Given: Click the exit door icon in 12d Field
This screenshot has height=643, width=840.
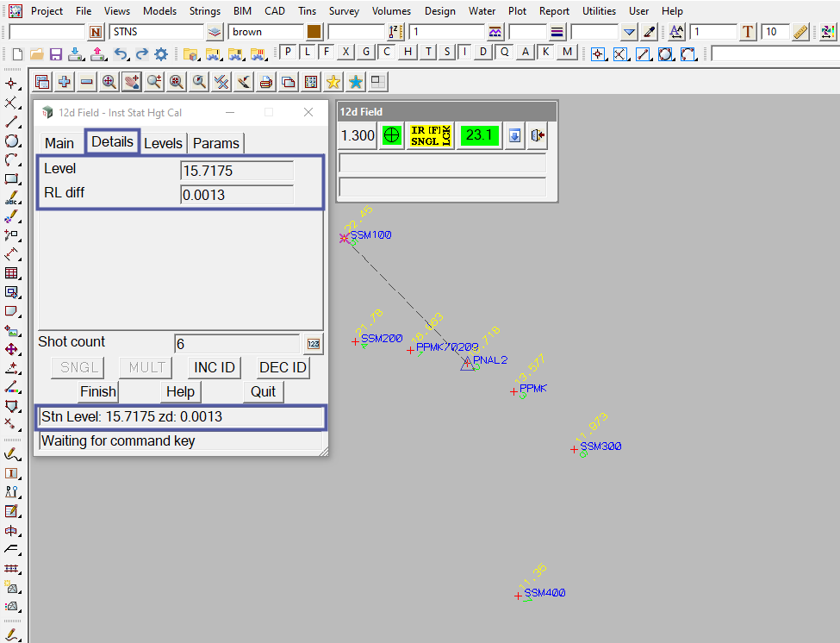Looking at the screenshot, I should (538, 135).
